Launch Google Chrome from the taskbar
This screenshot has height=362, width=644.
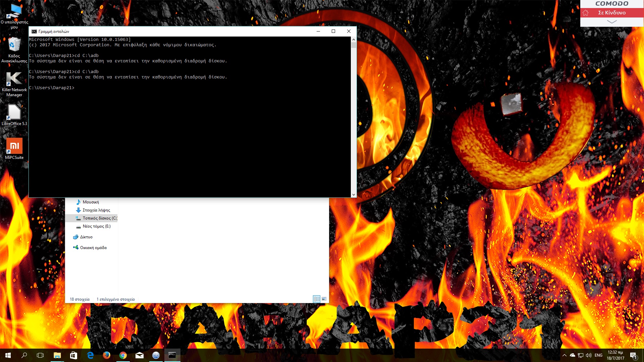[123, 355]
